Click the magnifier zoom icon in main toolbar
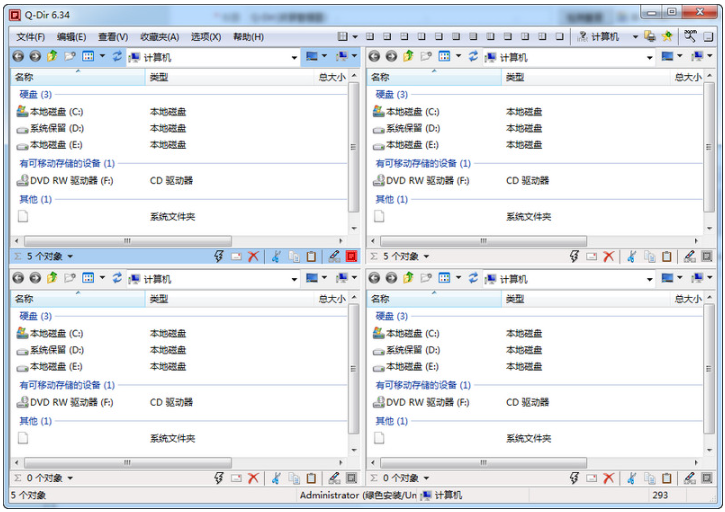The width and height of the screenshot is (725, 512). coord(690,36)
